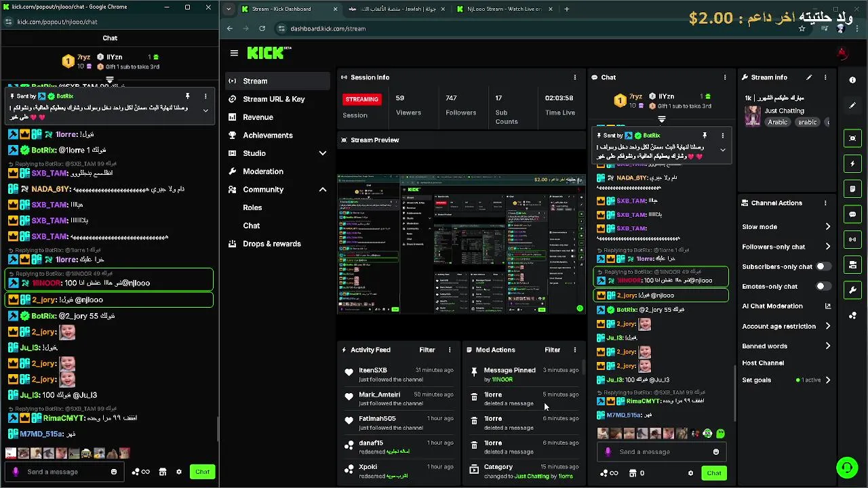Expand pinned message in dashboard chat

point(723,150)
